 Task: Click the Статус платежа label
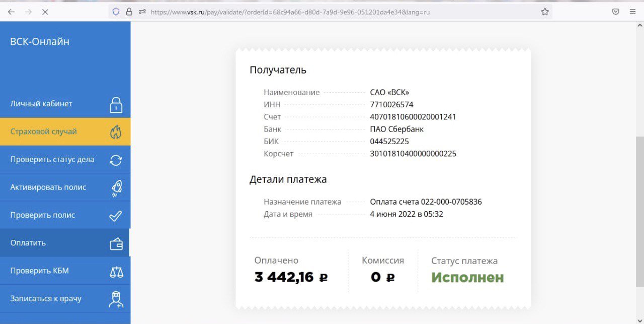464,261
